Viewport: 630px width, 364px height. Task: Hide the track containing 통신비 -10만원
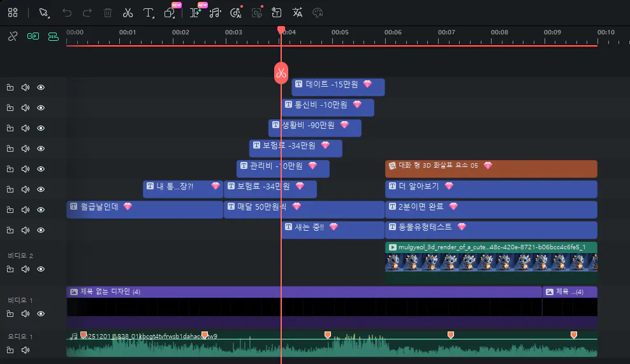pyautogui.click(x=41, y=108)
